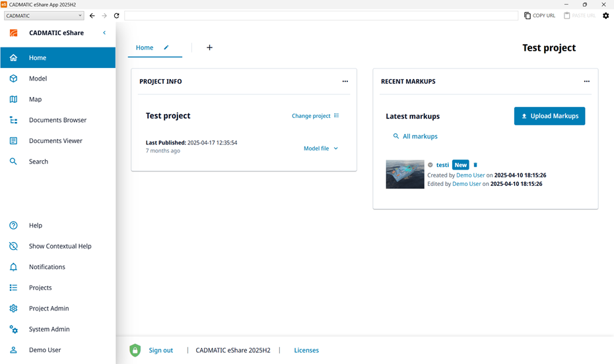Open the testi markup thumbnail

point(405,174)
